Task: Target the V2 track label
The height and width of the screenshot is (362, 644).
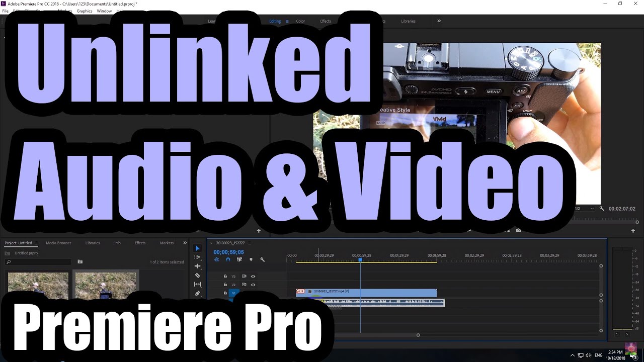Action: tap(233, 285)
